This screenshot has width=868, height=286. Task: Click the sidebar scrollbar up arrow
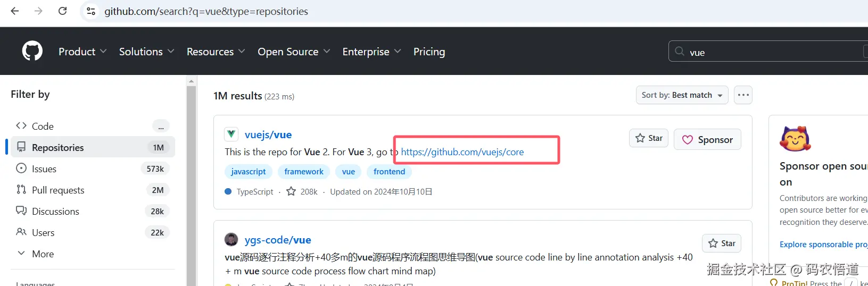click(191, 81)
